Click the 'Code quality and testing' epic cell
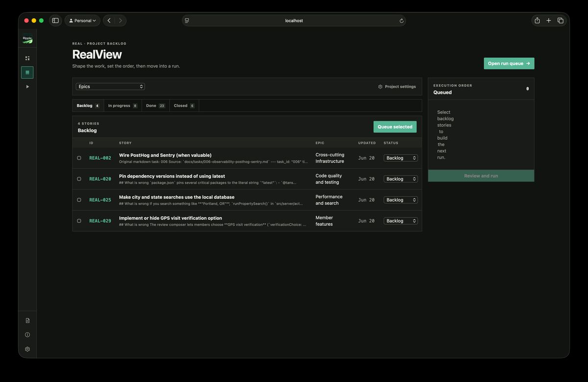The height and width of the screenshot is (382, 588). 329,179
